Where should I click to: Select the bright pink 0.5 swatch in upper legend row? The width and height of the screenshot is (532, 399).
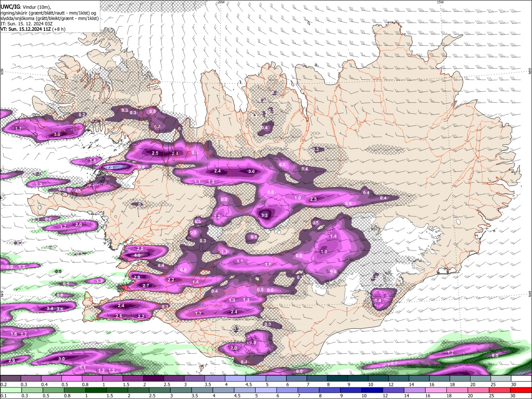pyautogui.click(x=71, y=379)
